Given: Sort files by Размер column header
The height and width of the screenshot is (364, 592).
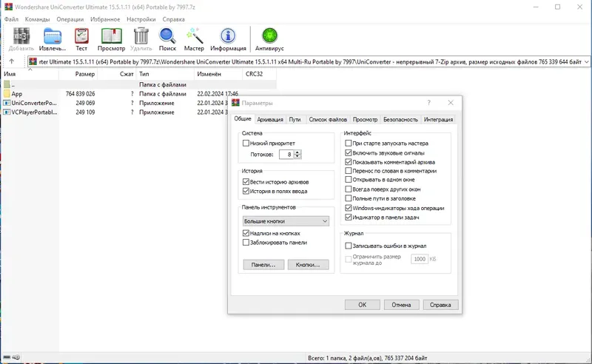Looking at the screenshot, I should [78, 74].
